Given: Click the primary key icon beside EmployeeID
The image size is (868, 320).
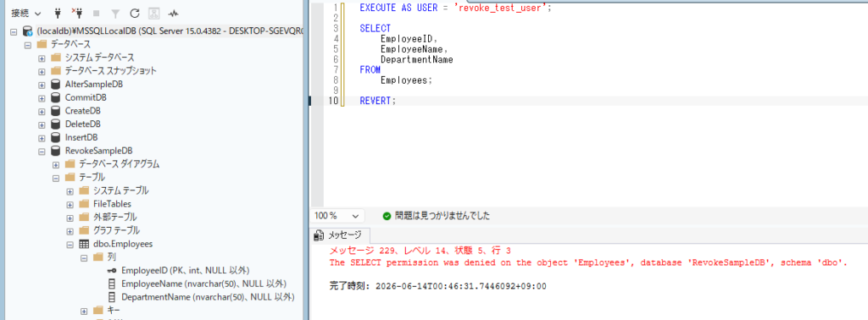Looking at the screenshot, I should (x=111, y=270).
